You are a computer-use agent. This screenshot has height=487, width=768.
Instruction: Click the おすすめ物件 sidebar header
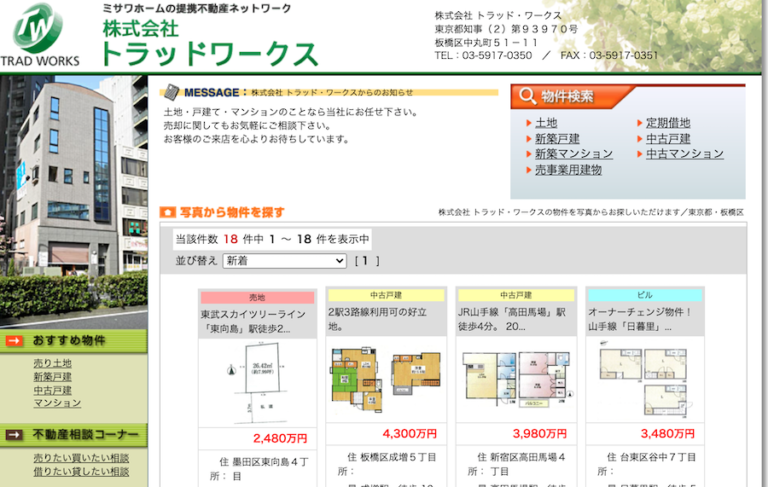[x=73, y=341]
